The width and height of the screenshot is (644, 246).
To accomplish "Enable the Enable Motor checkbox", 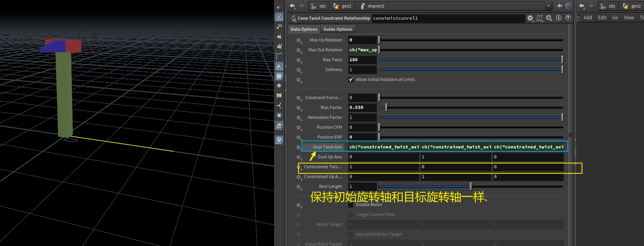I will click(351, 205).
